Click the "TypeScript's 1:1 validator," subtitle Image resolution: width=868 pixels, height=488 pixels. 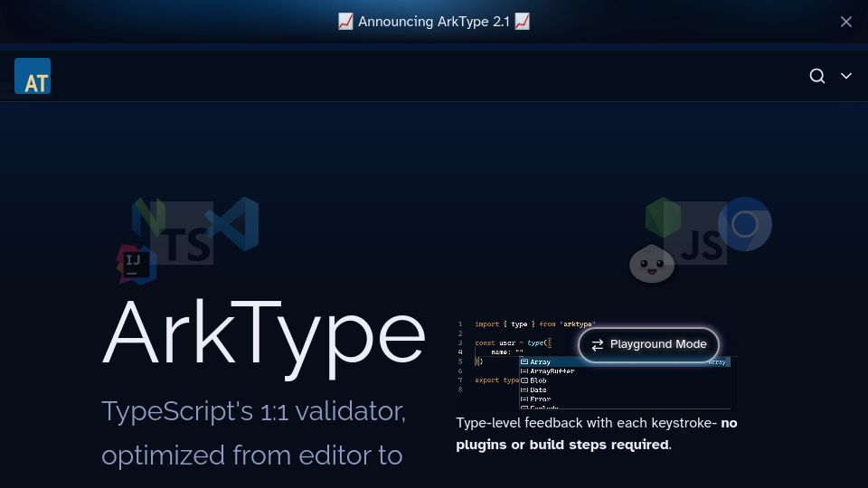pyautogui.click(x=253, y=411)
